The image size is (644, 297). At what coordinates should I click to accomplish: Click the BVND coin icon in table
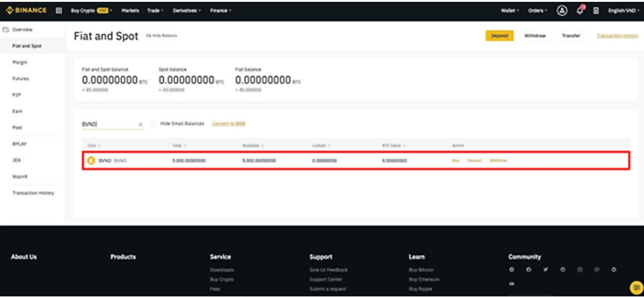(x=91, y=160)
